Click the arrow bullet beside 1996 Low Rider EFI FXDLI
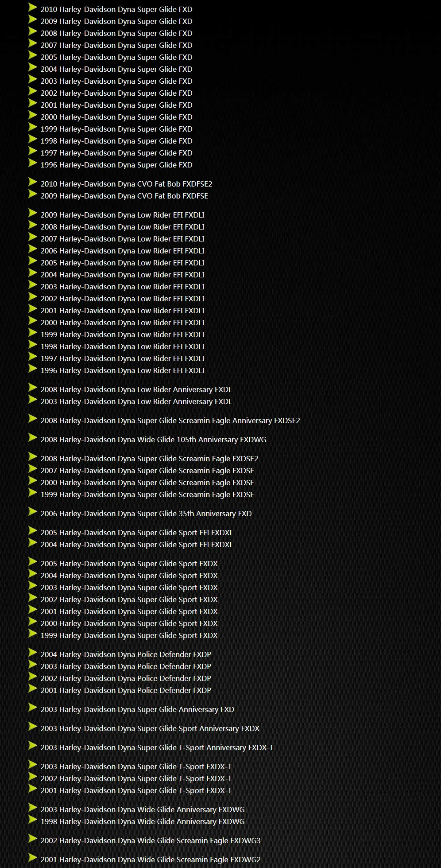 33,368
